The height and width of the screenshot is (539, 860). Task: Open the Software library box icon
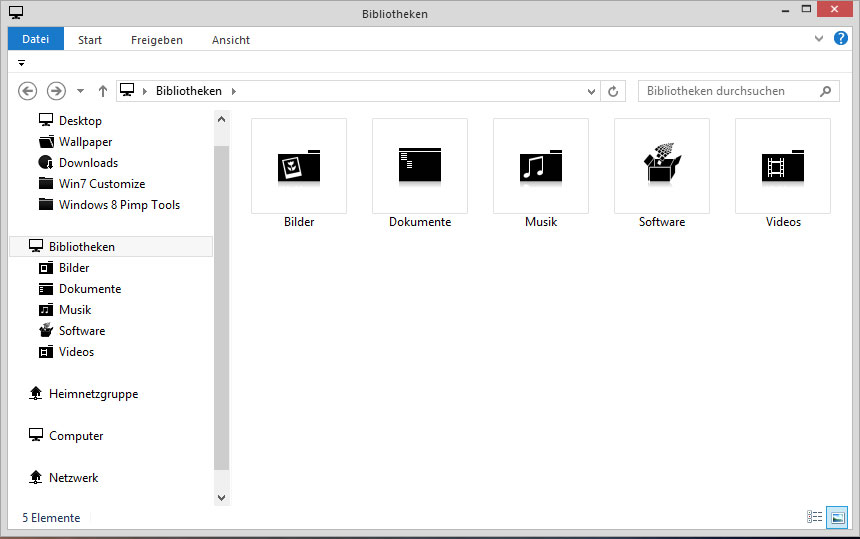[662, 166]
